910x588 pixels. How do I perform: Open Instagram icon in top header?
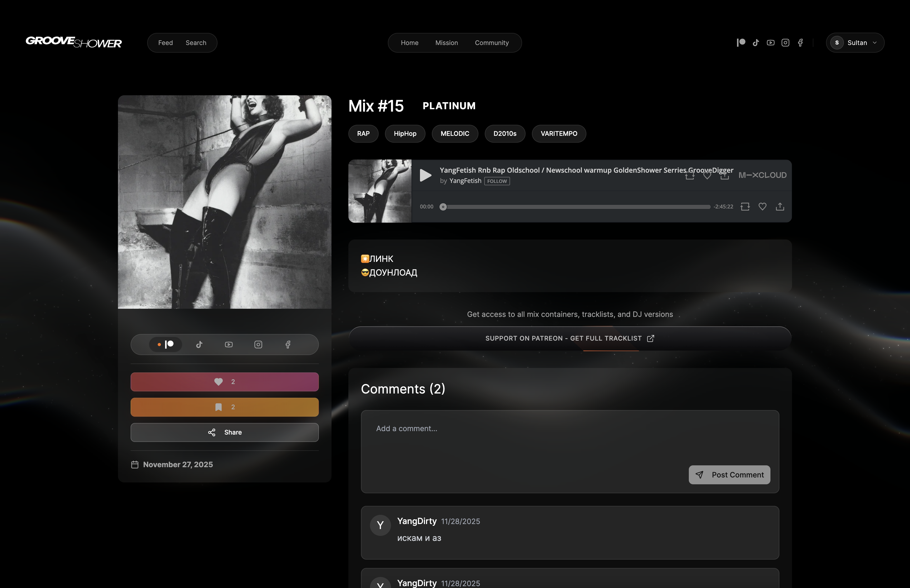pyautogui.click(x=785, y=42)
